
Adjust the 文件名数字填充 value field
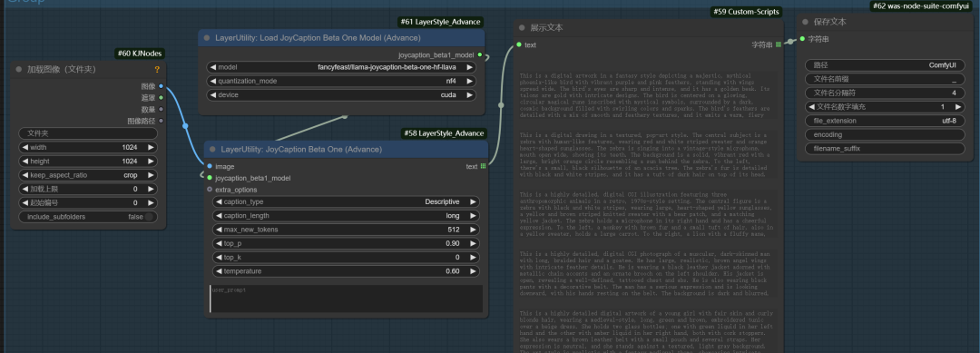(885, 107)
